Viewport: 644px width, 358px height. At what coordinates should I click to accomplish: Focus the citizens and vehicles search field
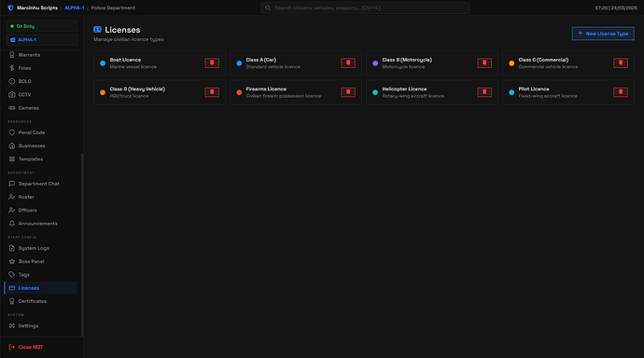[365, 7]
